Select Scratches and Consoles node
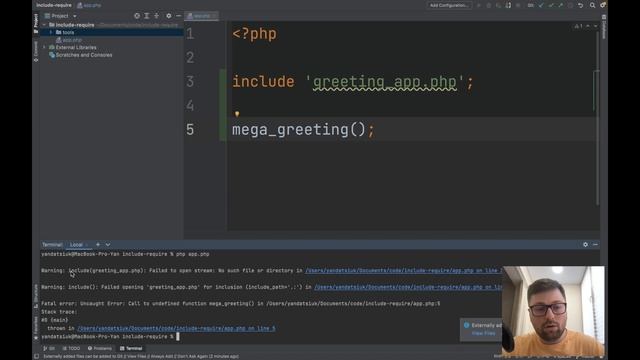The height and width of the screenshot is (360, 640). pos(84,55)
